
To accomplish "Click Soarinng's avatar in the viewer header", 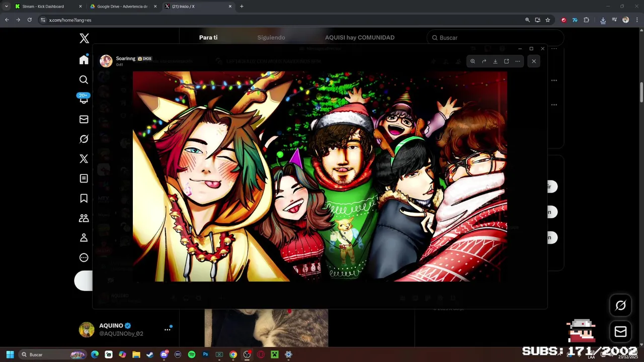I will coord(106,61).
